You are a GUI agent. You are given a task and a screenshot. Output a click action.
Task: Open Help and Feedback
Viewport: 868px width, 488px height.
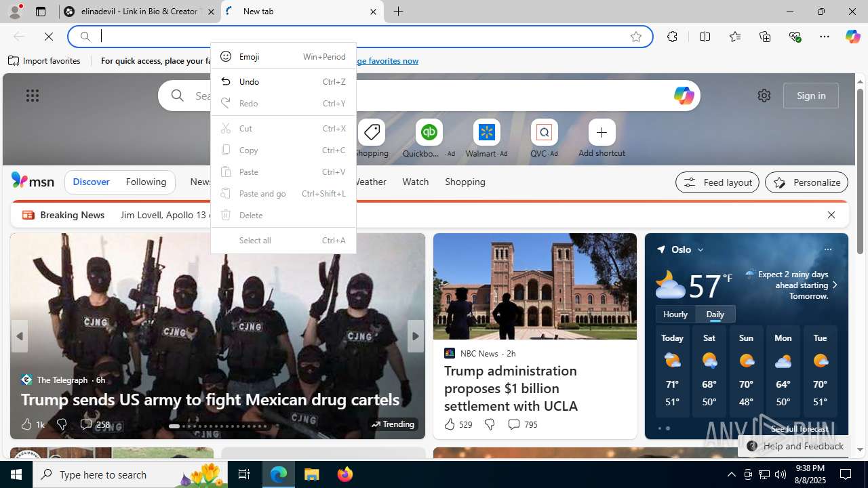click(x=795, y=446)
